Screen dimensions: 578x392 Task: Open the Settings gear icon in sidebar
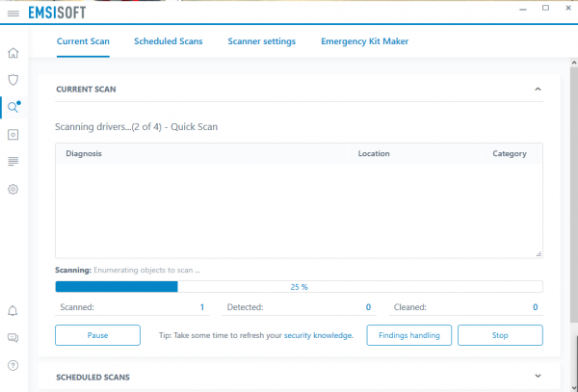[x=13, y=189]
